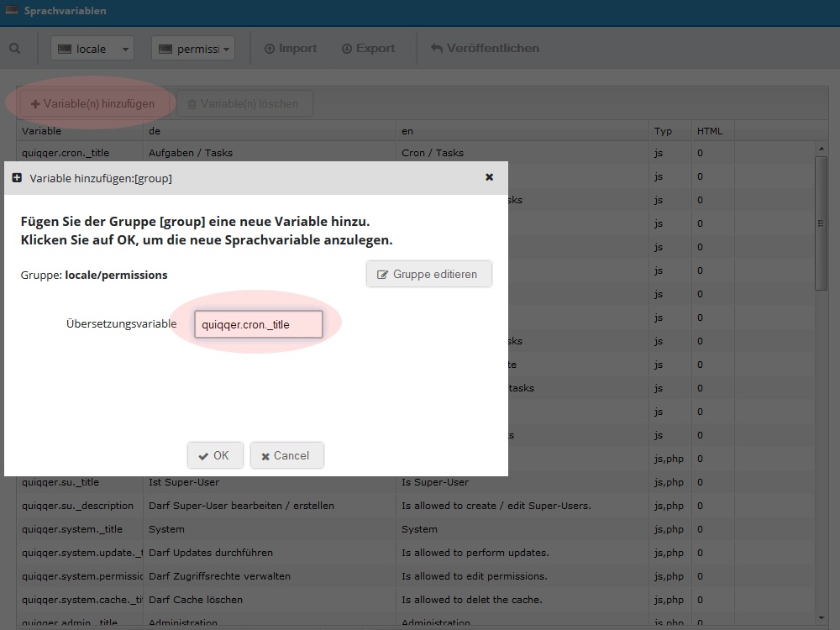Viewport: 840px width, 630px height.
Task: Click the Cancel button
Action: click(x=286, y=455)
